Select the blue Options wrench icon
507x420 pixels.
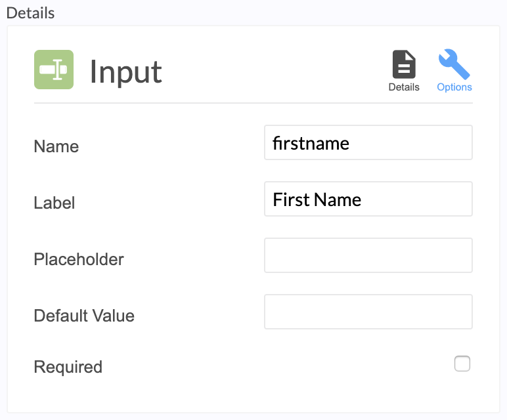454,64
